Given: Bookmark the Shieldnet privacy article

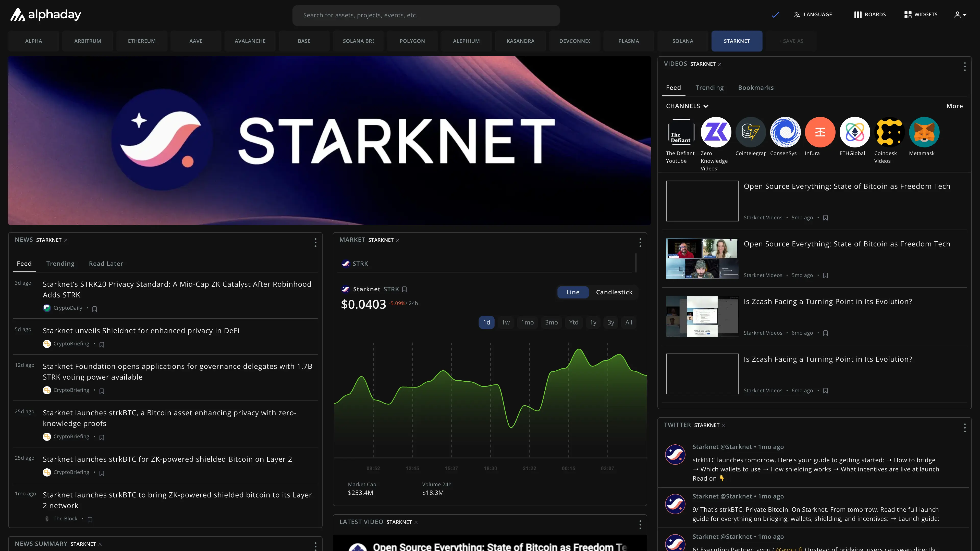Looking at the screenshot, I should tap(102, 345).
